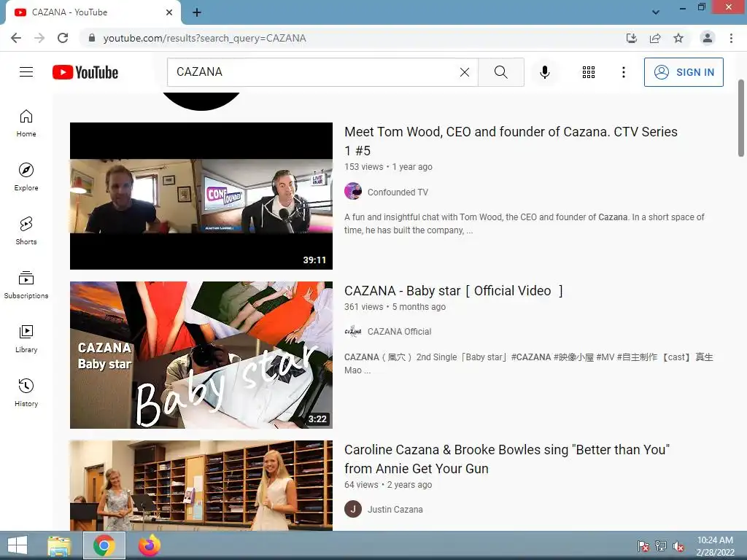747x560 pixels.
Task: Visit the CAZANA Official channel name
Action: (399, 332)
